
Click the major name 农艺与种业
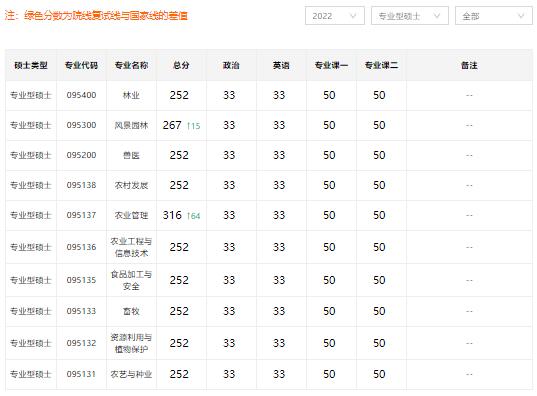[131, 374]
